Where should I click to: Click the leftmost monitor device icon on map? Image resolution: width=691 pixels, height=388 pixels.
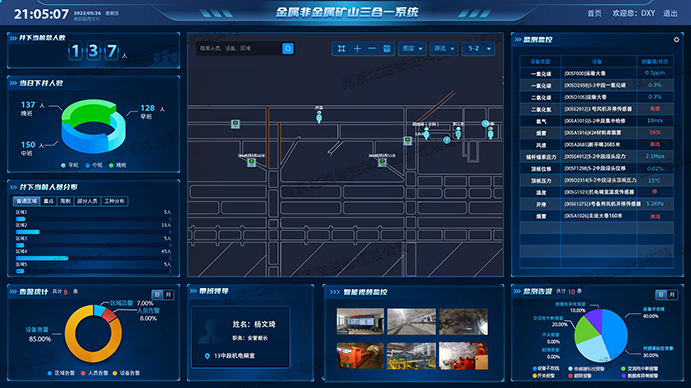235,124
